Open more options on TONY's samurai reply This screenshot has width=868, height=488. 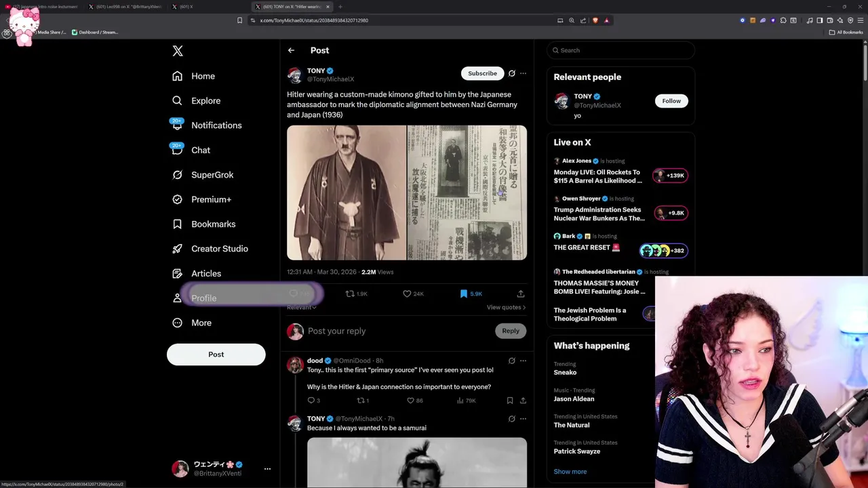(x=523, y=419)
